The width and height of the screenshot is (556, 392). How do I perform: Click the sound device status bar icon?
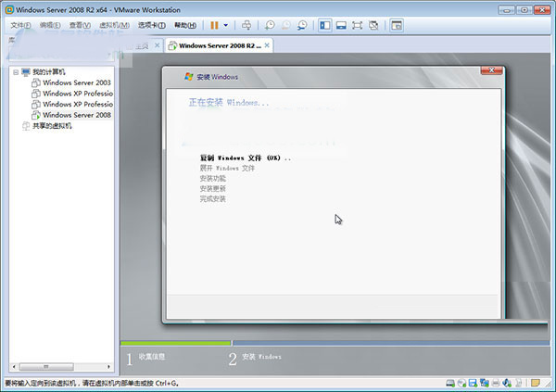pos(508,383)
